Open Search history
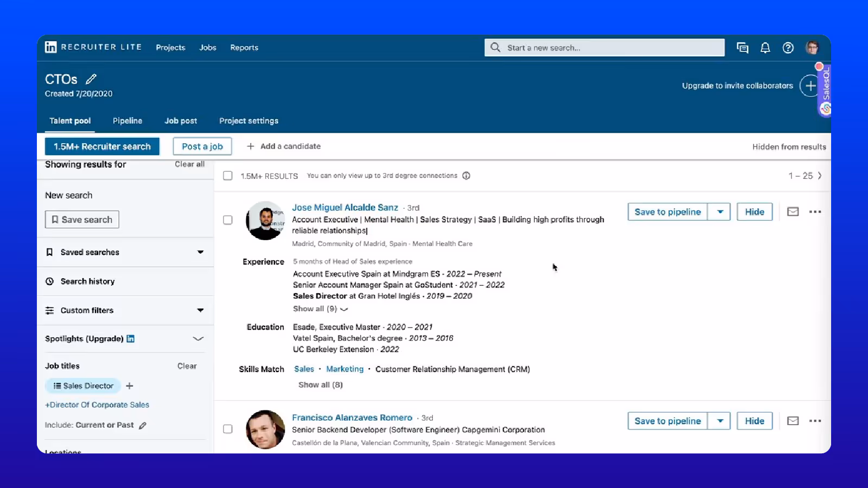Screen dimensions: 868x488 (87, 281)
